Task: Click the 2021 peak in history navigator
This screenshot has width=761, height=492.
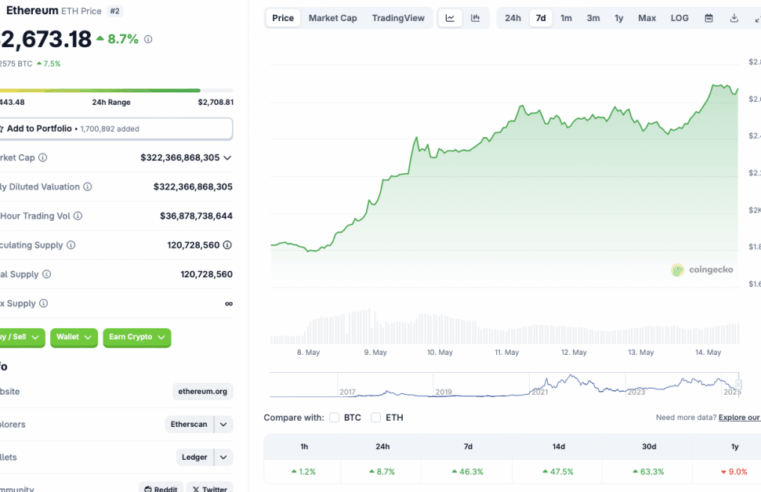Action: click(x=571, y=377)
